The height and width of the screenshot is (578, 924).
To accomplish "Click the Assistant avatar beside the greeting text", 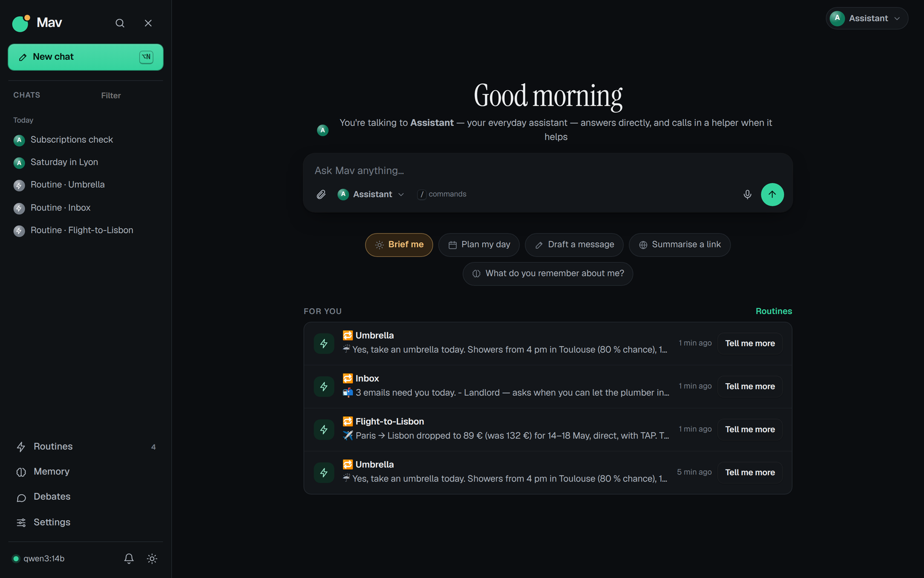I will coord(323,131).
